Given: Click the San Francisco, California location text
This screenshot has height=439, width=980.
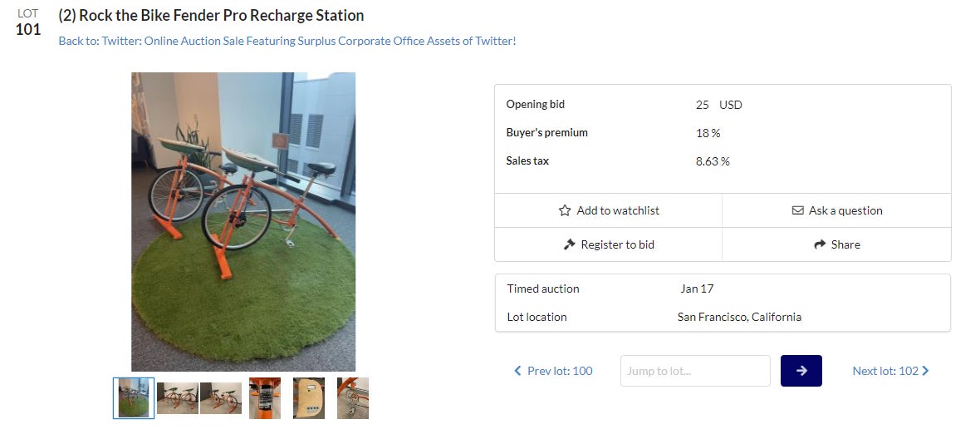Looking at the screenshot, I should (739, 317).
